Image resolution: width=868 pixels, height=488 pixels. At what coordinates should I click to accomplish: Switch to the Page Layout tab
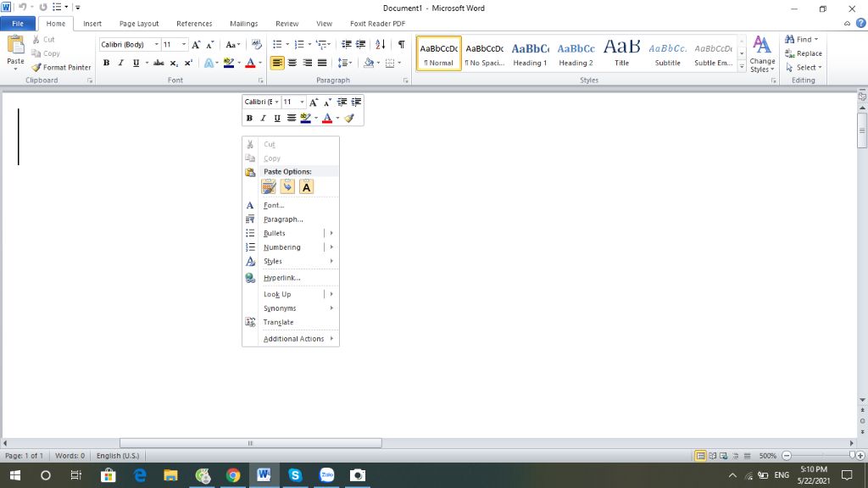(139, 23)
